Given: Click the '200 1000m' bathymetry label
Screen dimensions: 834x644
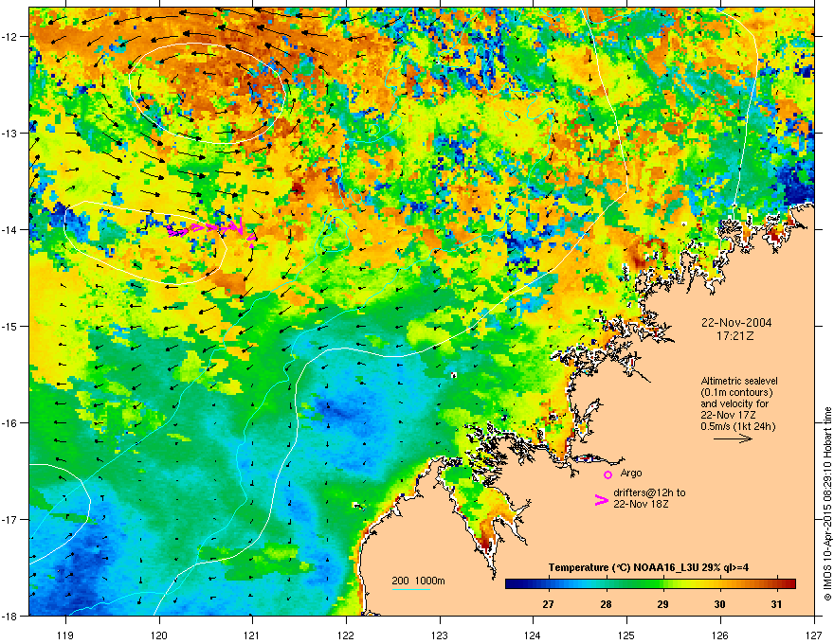Looking at the screenshot, I should tap(419, 581).
